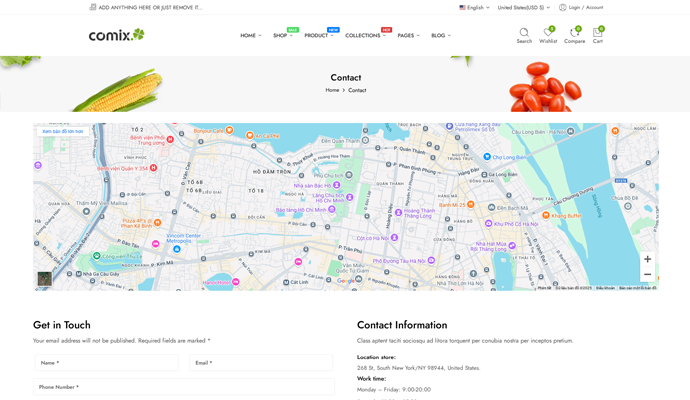Open the United States (USD $) currency dropdown
Viewport: 690px width, 400px height.
coord(523,7)
